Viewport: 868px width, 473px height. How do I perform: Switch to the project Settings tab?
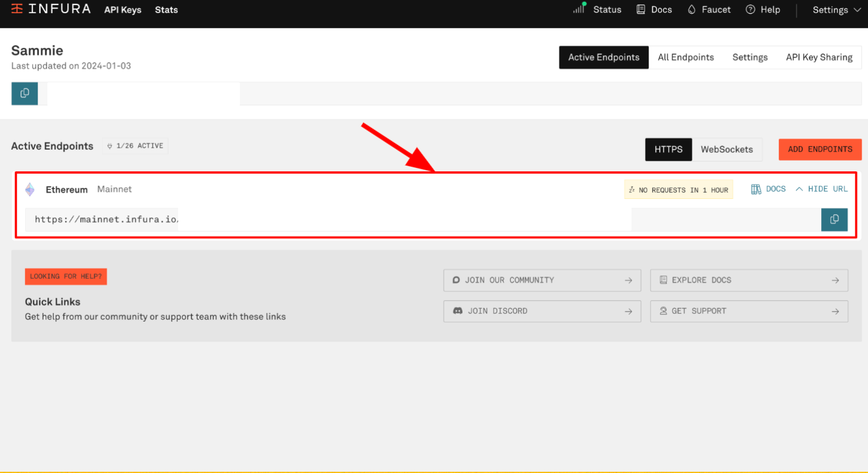tap(750, 57)
